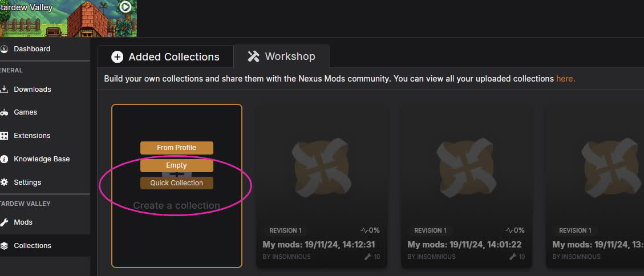Click 'BY INSOMNIOUS' on the 14:01:22 card
The image size is (644, 276).
click(x=431, y=257)
